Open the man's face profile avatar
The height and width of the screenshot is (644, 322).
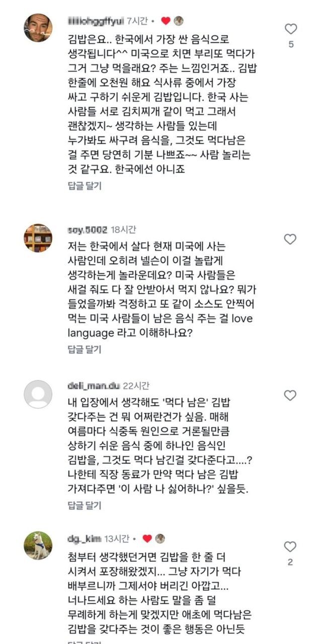tap(38, 28)
